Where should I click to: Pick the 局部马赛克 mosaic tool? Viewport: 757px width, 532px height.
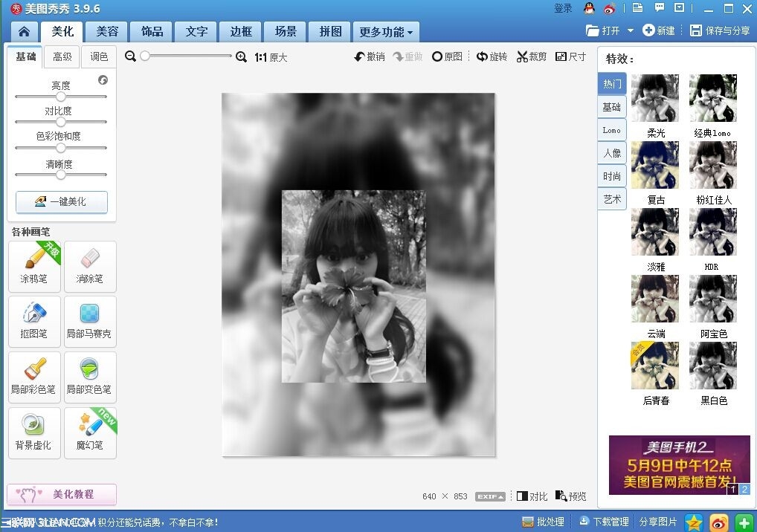pos(90,322)
